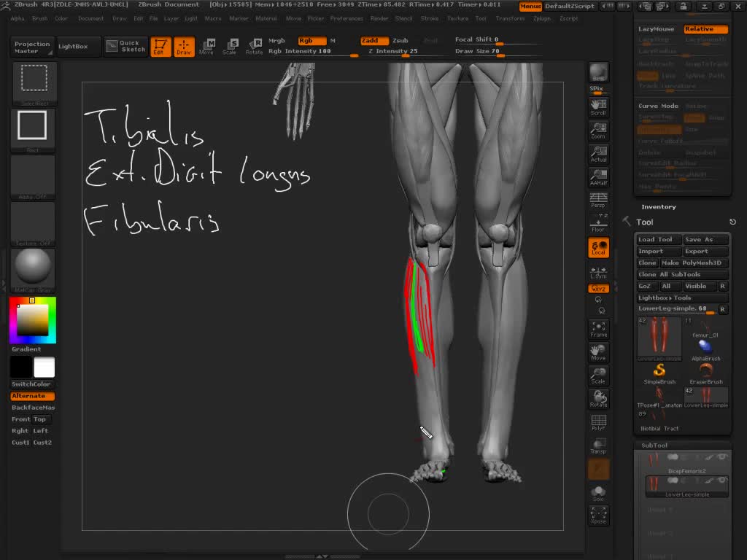Click the main color picker square
Image resolution: width=747 pixels, height=560 pixels.
coord(33,320)
